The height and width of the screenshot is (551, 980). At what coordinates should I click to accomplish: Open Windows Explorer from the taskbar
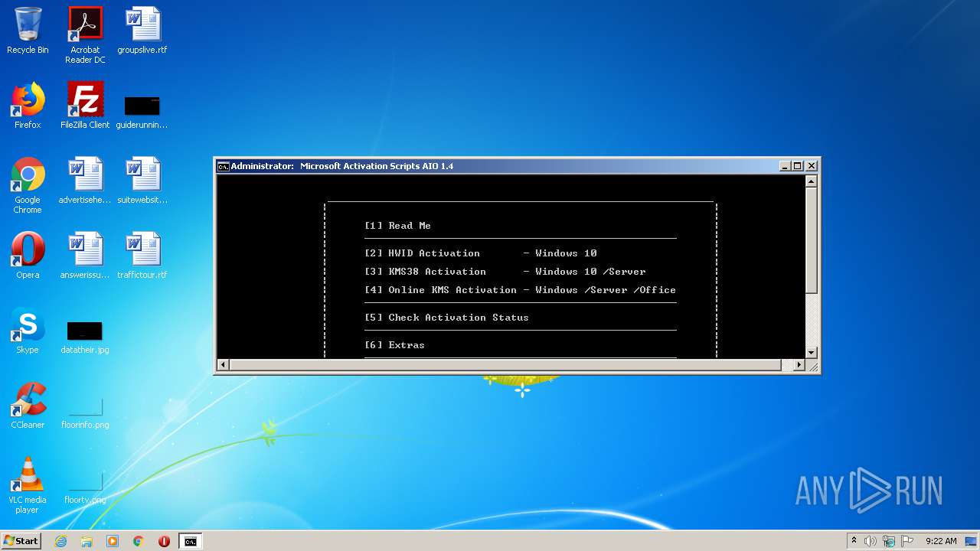pyautogui.click(x=87, y=541)
